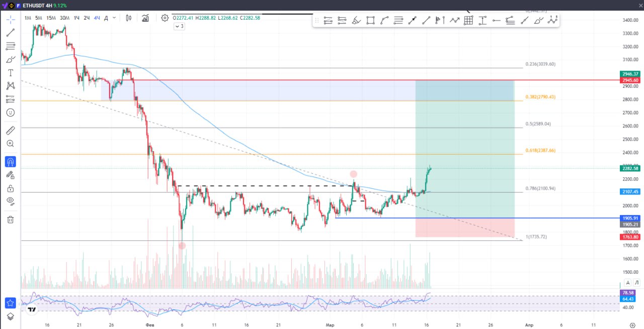Expand the collapsed indicators legend showing 3
Screen dimensions: 644x329
coord(180,26)
